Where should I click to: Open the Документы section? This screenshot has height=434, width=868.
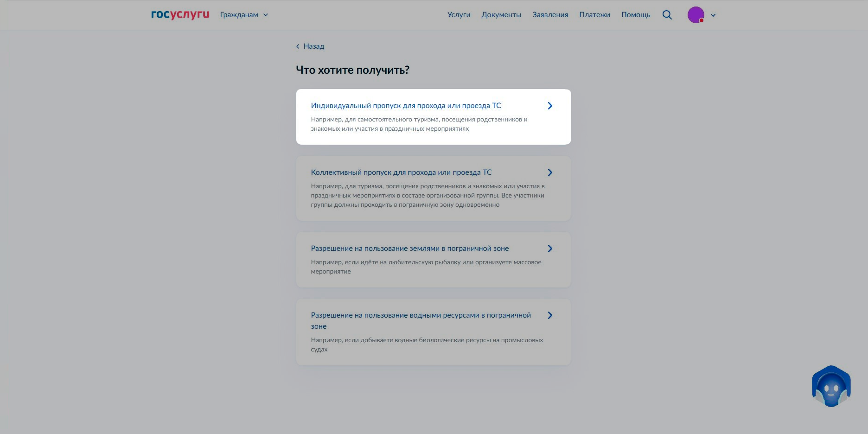click(501, 15)
